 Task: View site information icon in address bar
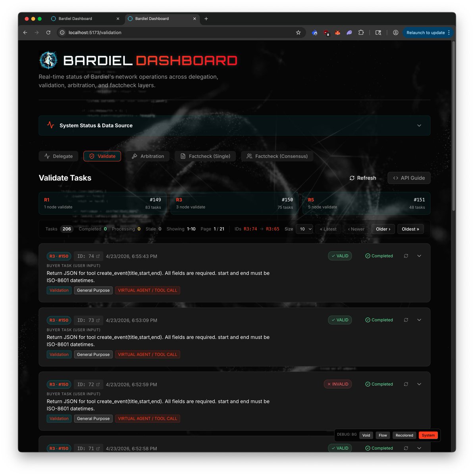click(62, 33)
